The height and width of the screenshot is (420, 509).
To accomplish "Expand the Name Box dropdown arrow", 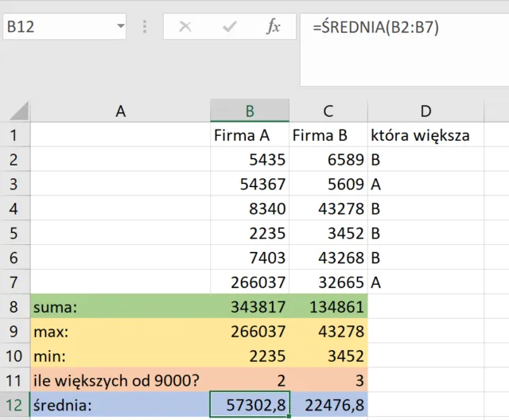I will pos(120,27).
